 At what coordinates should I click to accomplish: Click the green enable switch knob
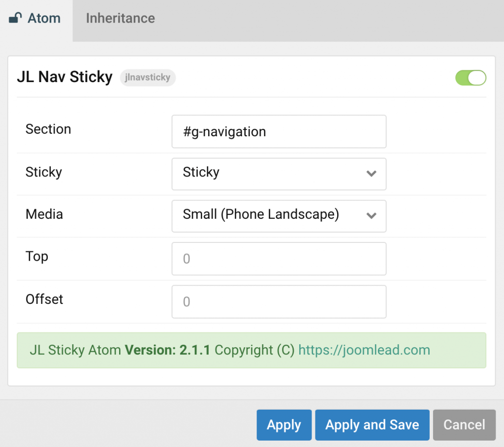(x=476, y=78)
